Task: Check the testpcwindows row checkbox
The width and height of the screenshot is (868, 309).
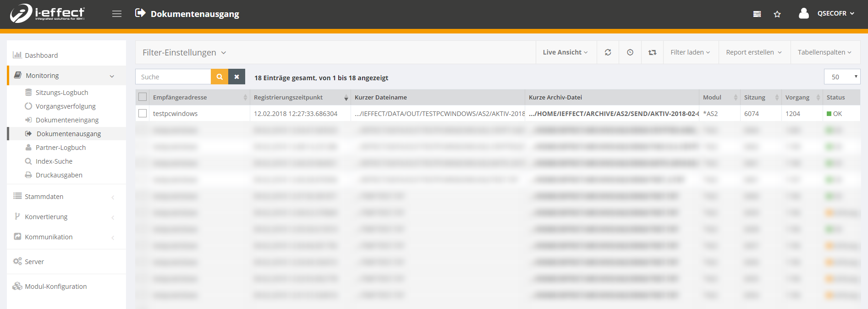Action: (x=143, y=113)
